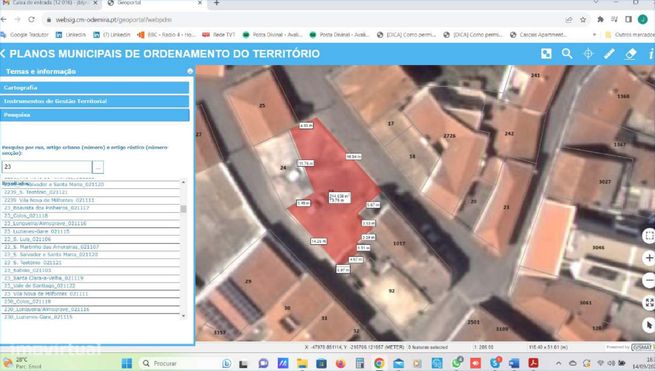Expand the Cartografia section

pyautogui.click(x=94, y=88)
